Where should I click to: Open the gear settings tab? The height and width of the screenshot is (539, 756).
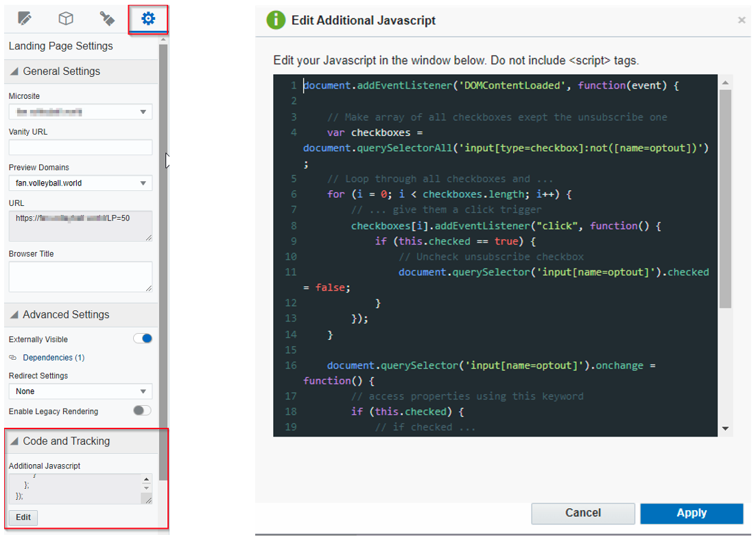(x=148, y=19)
